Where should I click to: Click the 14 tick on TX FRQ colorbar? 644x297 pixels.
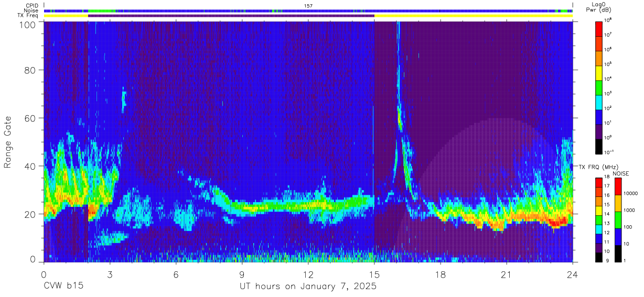607,214
